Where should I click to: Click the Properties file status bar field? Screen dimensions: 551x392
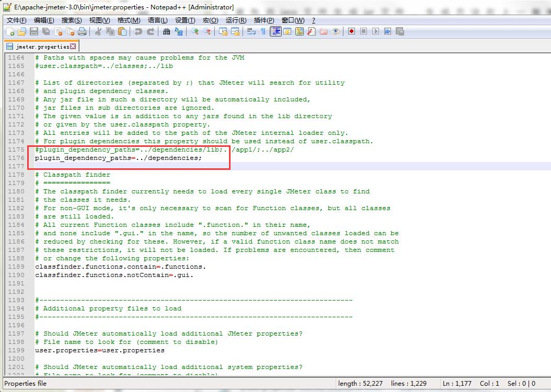(25, 384)
